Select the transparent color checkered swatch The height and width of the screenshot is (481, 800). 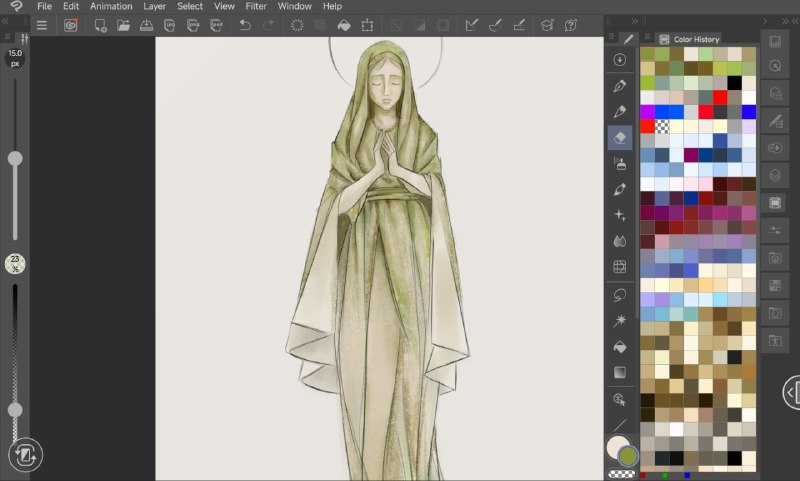662,126
